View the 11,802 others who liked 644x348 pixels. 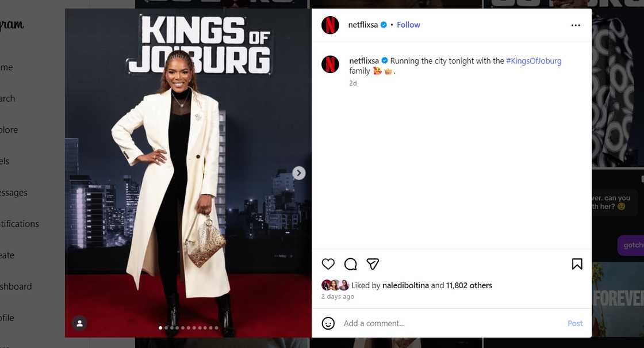(x=469, y=285)
